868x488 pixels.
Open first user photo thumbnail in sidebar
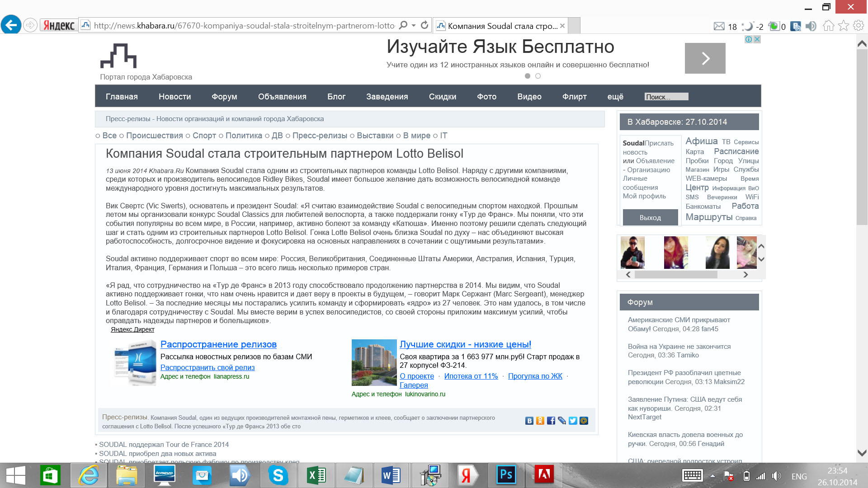click(x=632, y=253)
